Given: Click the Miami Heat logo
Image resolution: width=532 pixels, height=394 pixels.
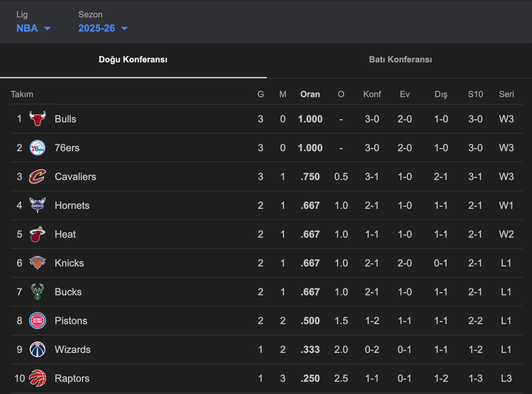Looking at the screenshot, I should pyautogui.click(x=38, y=234).
